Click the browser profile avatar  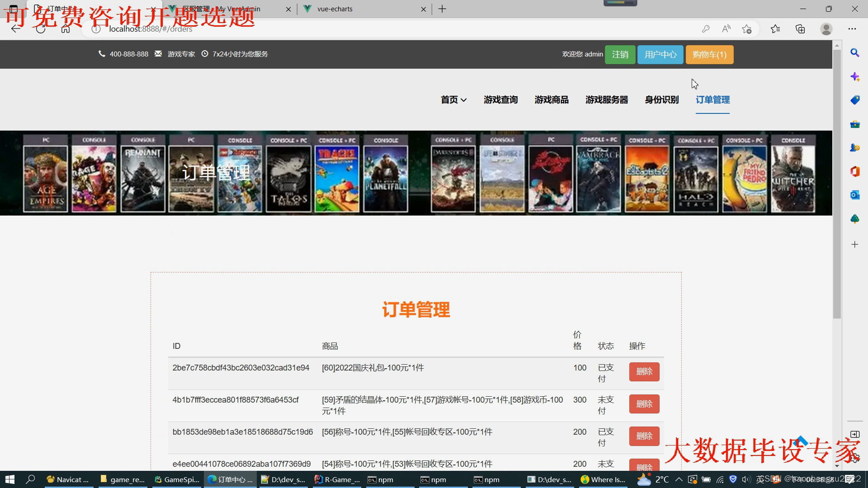[x=826, y=29]
